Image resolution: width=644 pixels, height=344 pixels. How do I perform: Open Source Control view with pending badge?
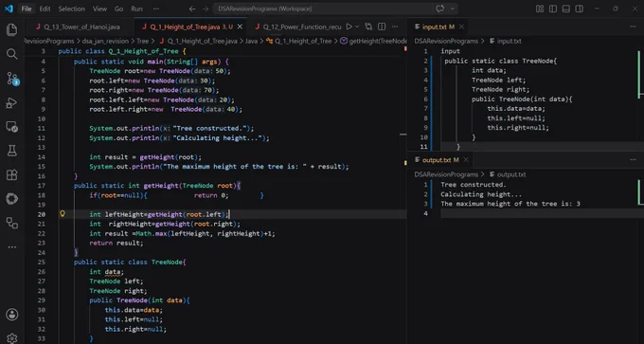click(12, 79)
